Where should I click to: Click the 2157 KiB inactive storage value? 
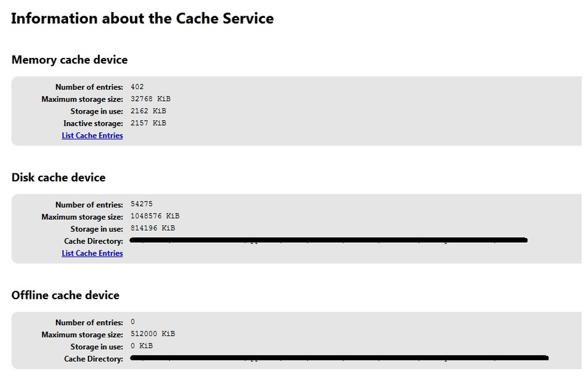click(x=148, y=123)
